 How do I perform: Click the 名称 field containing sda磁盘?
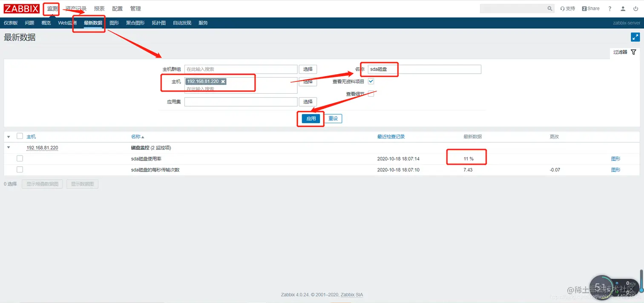click(x=425, y=69)
